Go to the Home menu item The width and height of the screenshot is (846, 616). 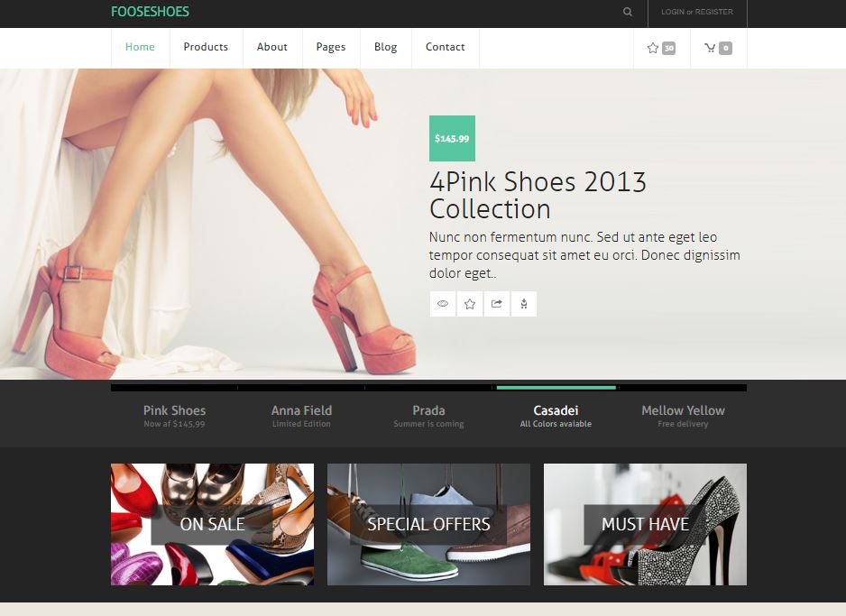[x=141, y=48]
